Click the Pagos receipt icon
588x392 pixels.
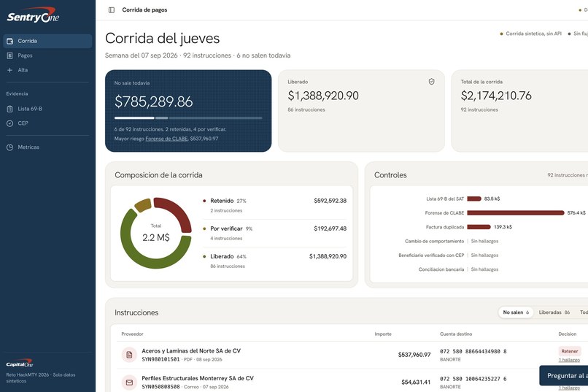pos(10,55)
